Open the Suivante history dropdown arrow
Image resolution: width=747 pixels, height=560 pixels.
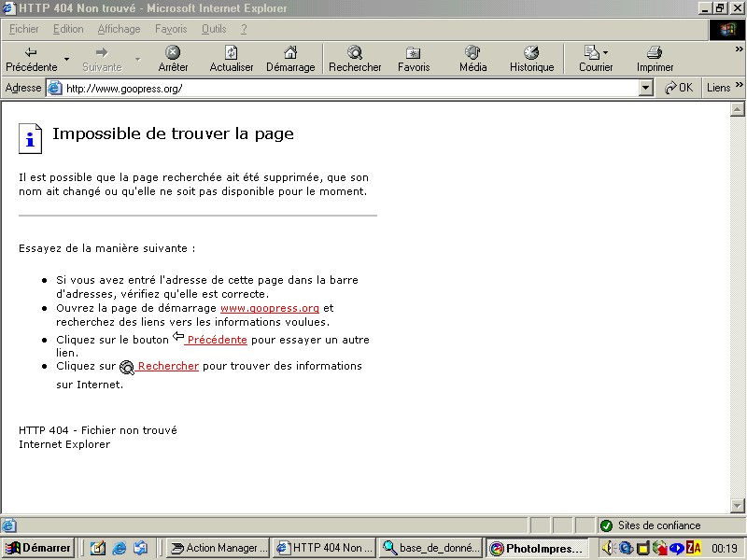pos(137,59)
